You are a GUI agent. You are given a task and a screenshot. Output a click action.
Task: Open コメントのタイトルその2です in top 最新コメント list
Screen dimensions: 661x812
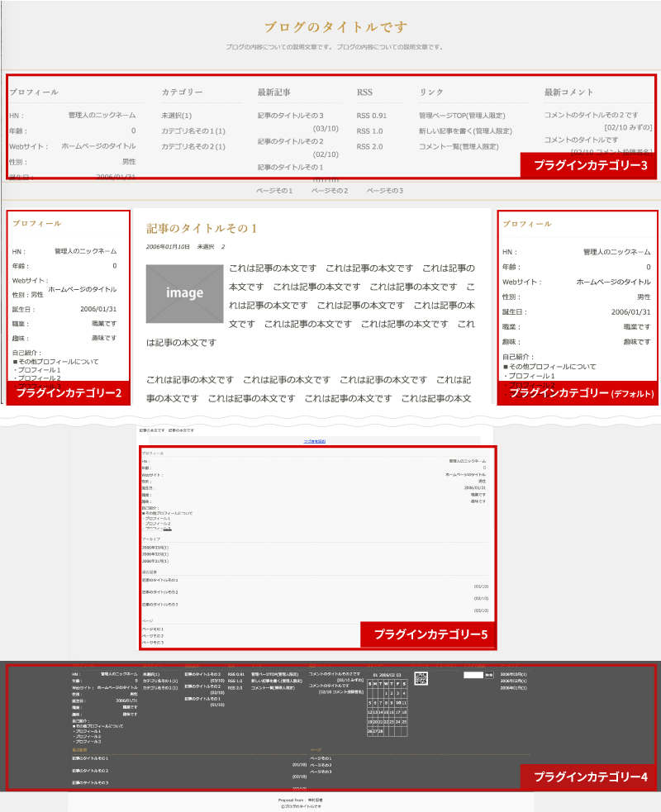click(x=591, y=115)
